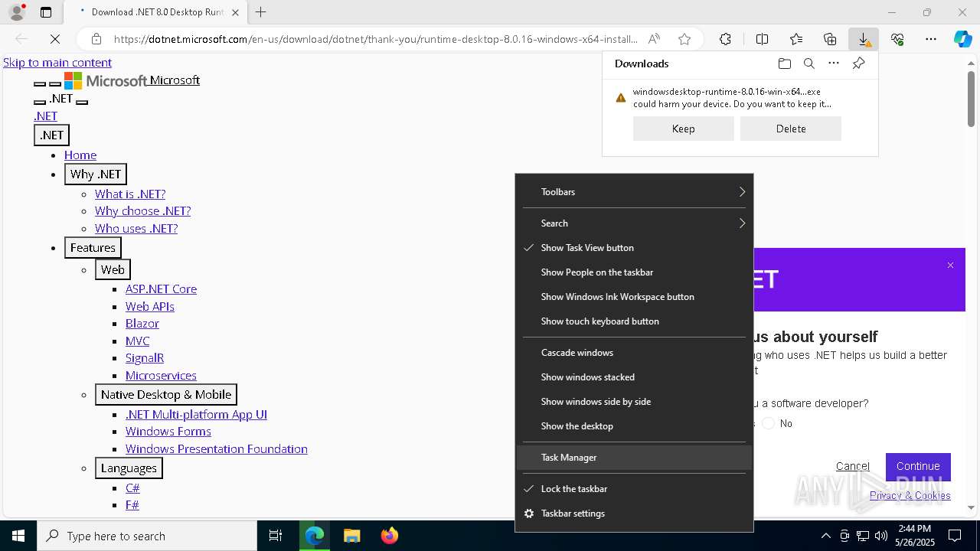This screenshot has width=980, height=551.
Task: Stop loading the page with X icon
Action: click(55, 39)
